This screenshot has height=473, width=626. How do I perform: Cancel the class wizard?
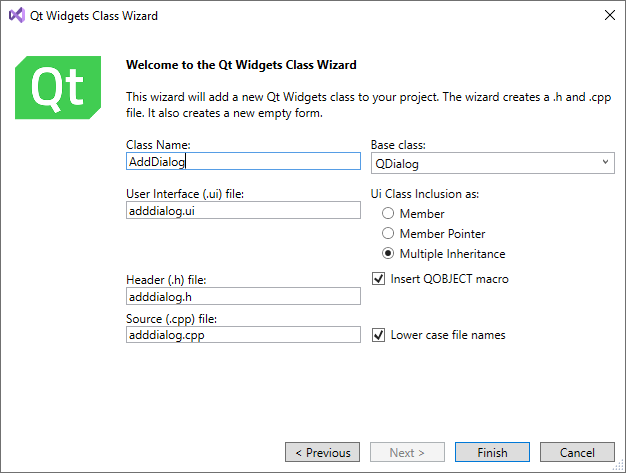(577, 453)
